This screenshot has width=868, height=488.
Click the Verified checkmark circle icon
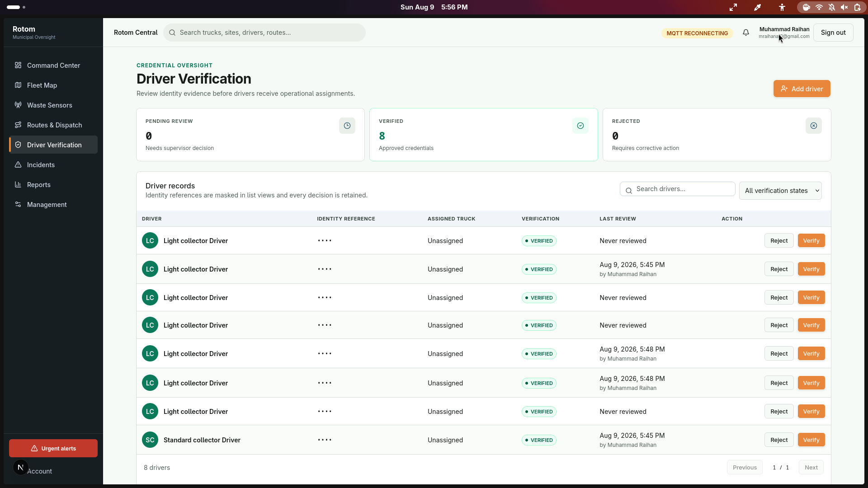pos(580,126)
